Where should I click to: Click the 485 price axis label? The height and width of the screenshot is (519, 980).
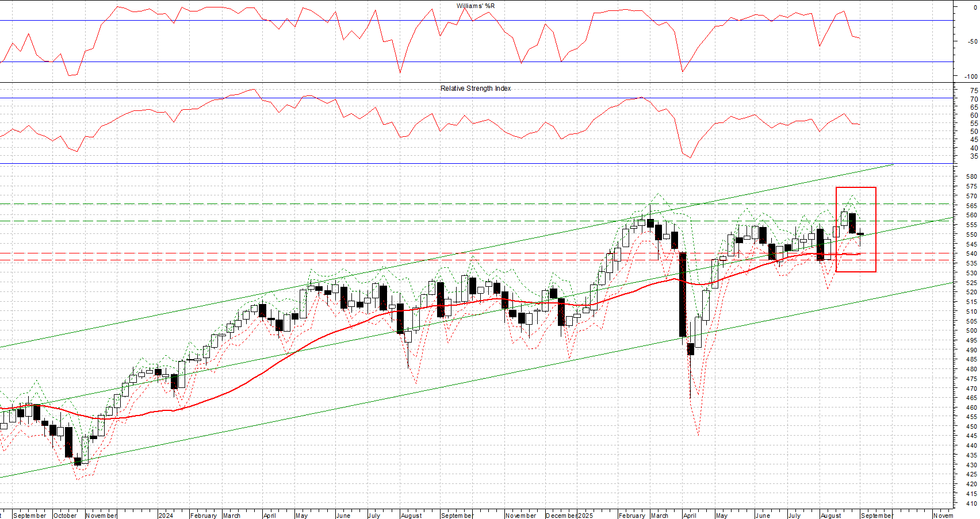(x=972, y=359)
